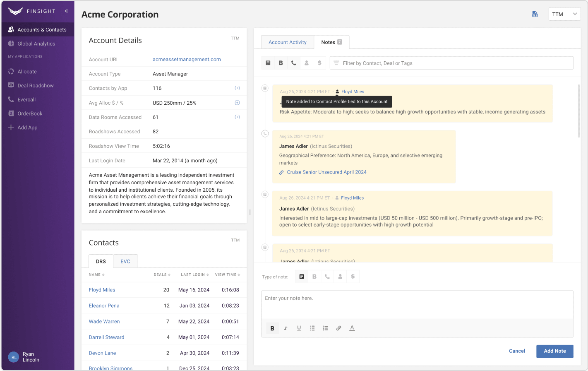Image resolution: width=588 pixels, height=371 pixels.
Task: Click the Finsight logo
Action: pyautogui.click(x=31, y=11)
